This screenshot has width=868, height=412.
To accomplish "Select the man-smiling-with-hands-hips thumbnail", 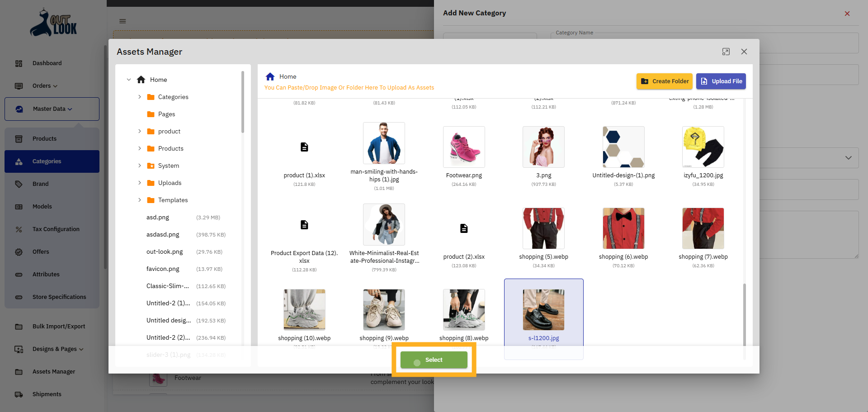I will point(384,143).
